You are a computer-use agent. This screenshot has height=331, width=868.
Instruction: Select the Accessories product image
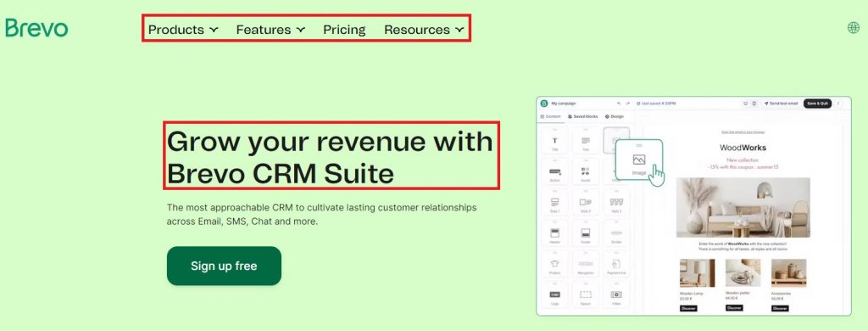click(789, 272)
